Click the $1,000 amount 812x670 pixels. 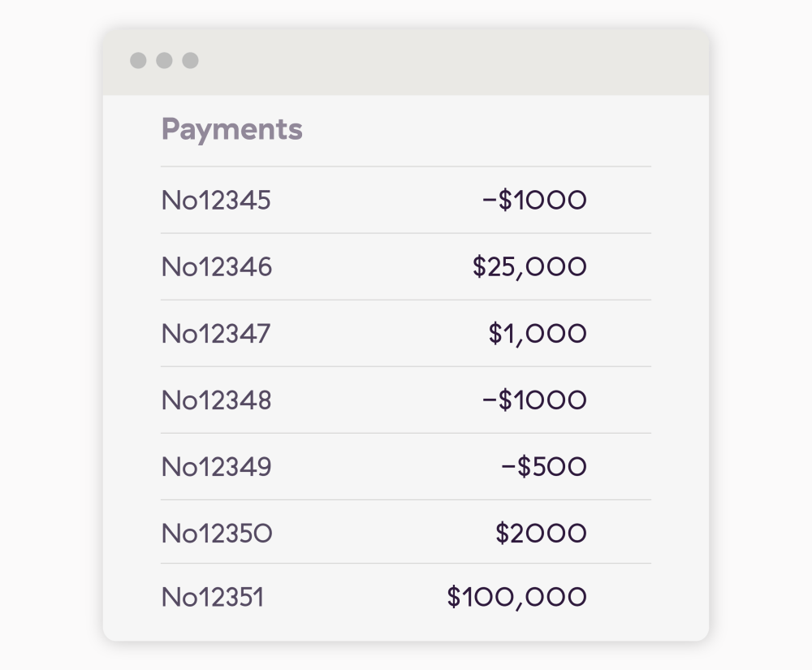pyautogui.click(x=538, y=334)
